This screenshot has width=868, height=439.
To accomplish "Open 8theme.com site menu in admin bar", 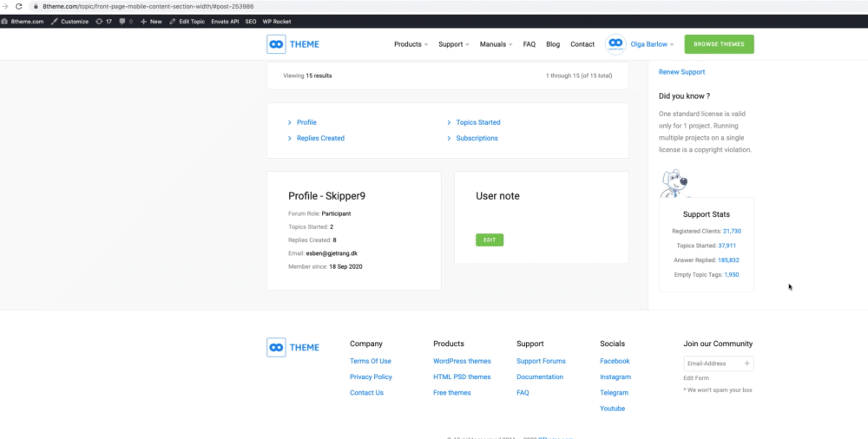I will [23, 22].
